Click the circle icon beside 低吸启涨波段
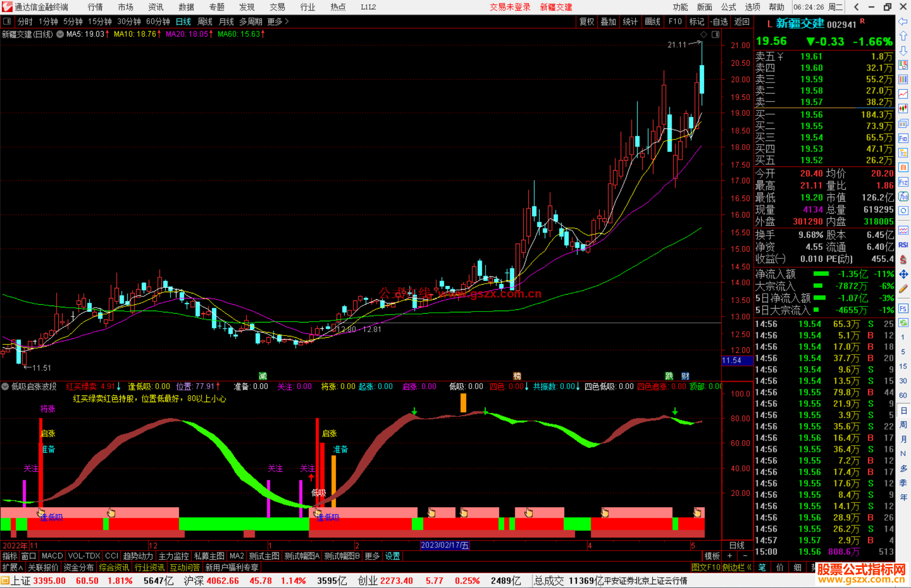This screenshot has width=911, height=588. (x=5, y=387)
